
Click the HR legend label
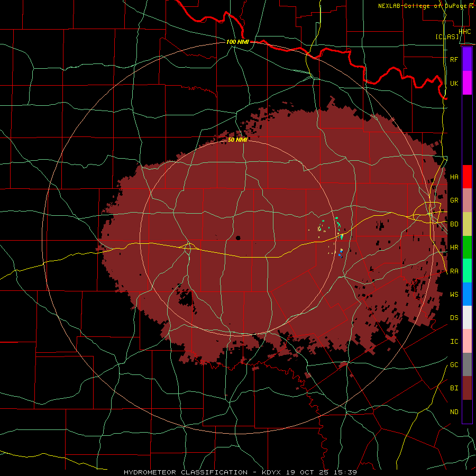pyautogui.click(x=454, y=248)
